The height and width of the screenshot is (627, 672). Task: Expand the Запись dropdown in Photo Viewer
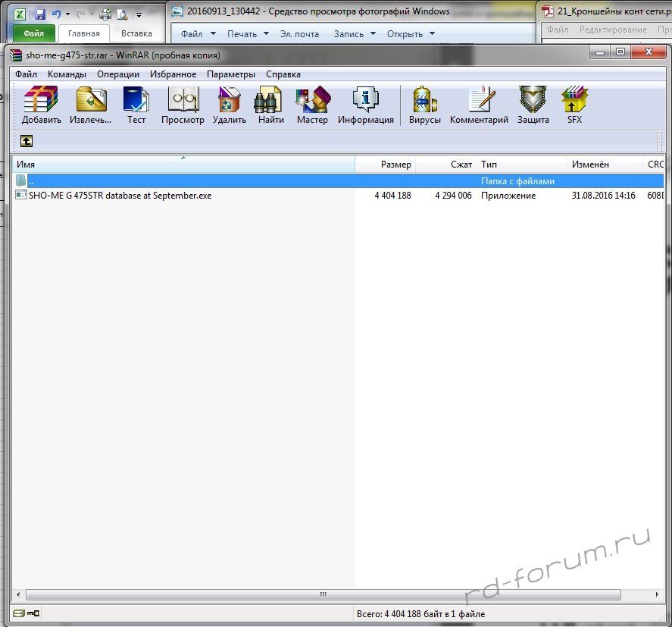pyautogui.click(x=373, y=33)
